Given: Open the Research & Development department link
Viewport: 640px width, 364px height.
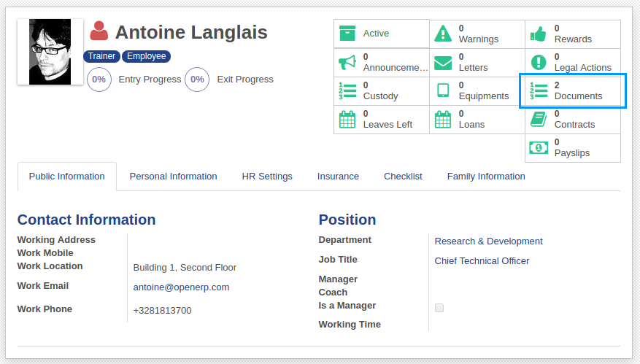Looking at the screenshot, I should point(488,241).
